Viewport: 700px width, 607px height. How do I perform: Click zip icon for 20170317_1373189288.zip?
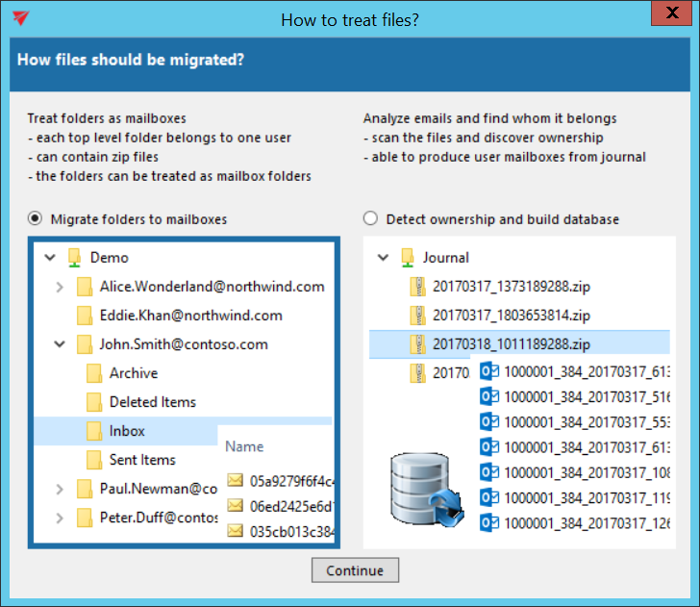click(417, 287)
